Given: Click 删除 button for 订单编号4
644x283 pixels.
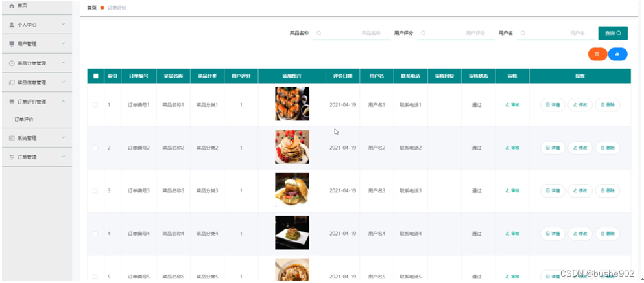Looking at the screenshot, I should [x=608, y=234].
